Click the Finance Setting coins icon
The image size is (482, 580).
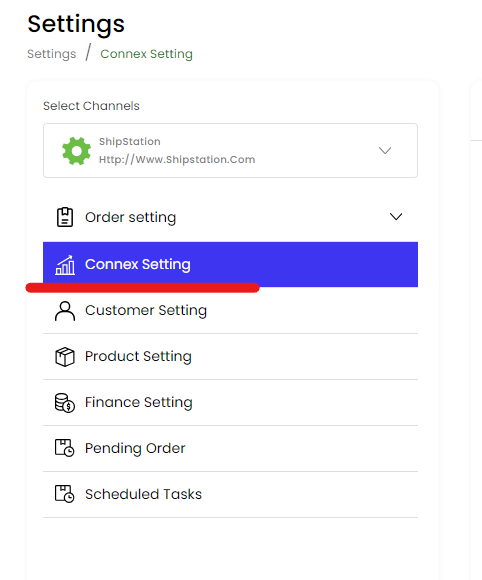(65, 403)
